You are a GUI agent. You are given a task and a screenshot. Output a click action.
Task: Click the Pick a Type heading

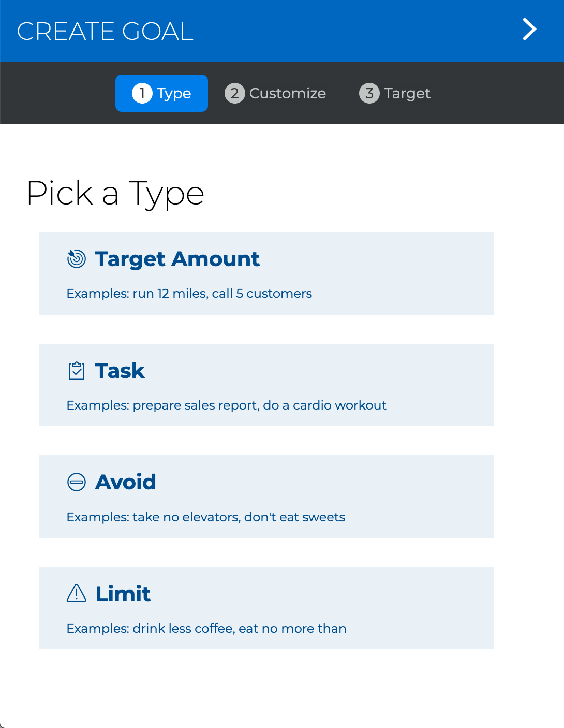click(x=116, y=193)
